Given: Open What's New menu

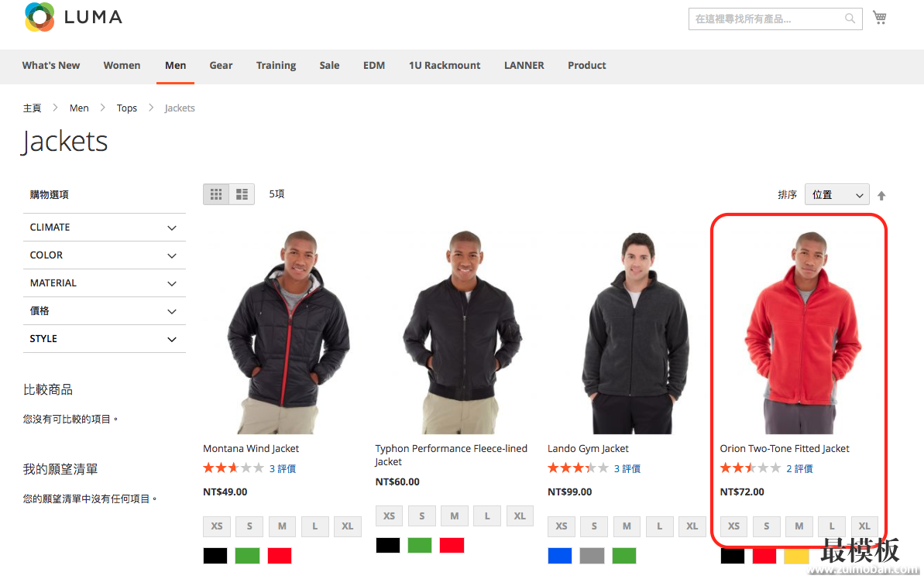Looking at the screenshot, I should pos(51,65).
